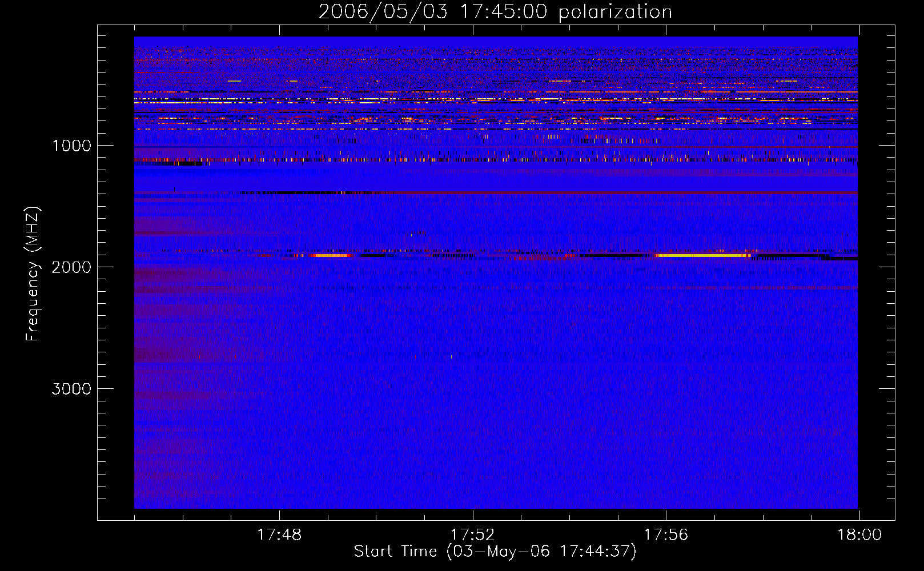The width and height of the screenshot is (924, 571).
Task: Click the plot title '2006/05/03 17:45:00 polarization'
Action: point(495,12)
